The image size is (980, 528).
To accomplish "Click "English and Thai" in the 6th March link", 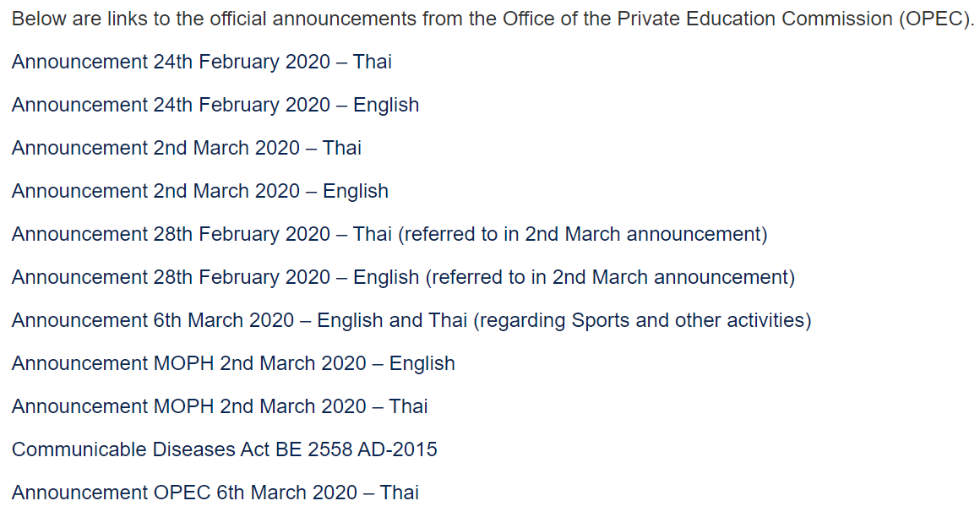I will click(x=392, y=320).
